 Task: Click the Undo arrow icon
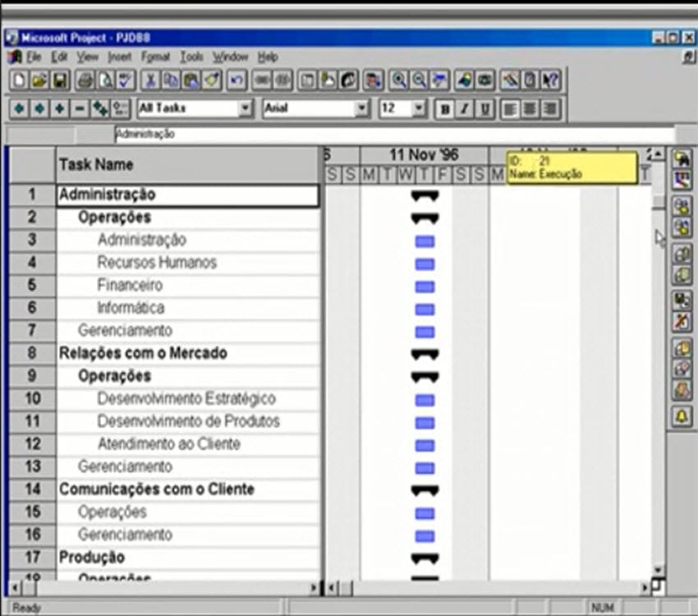(236, 81)
